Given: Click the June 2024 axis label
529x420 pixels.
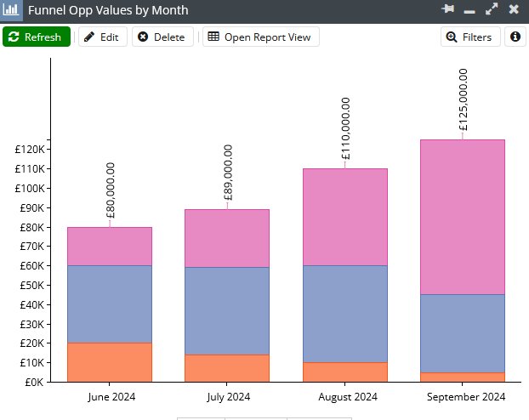Looking at the screenshot, I should (x=111, y=397).
